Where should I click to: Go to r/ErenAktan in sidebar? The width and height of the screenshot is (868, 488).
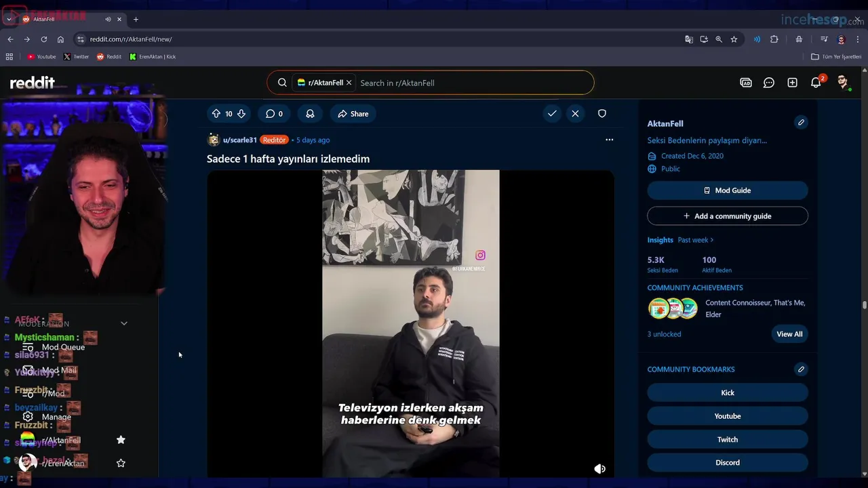pyautogui.click(x=62, y=464)
